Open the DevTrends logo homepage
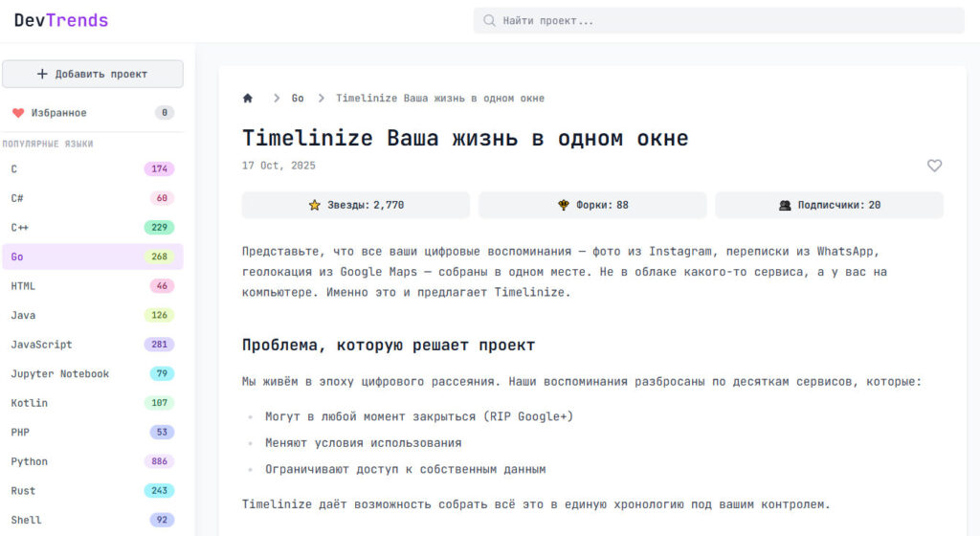 point(61,20)
